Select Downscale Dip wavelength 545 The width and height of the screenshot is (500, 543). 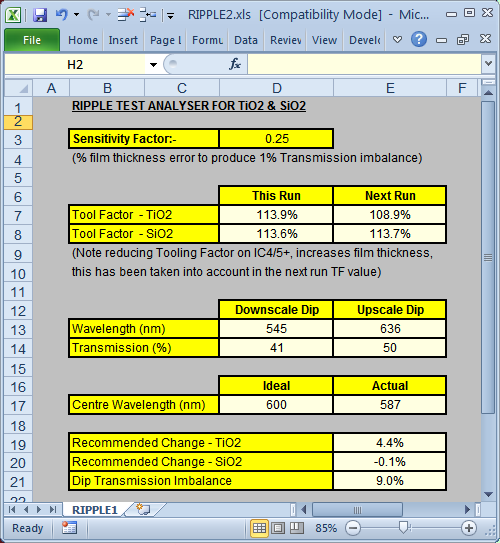[x=276, y=329]
